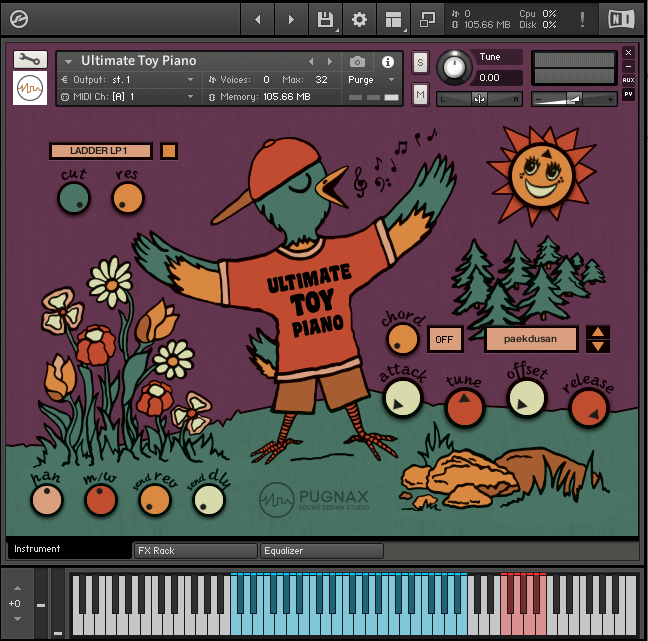Screen dimensions: 648x641
Task: Show the instrument info icon
Action: click(x=387, y=62)
